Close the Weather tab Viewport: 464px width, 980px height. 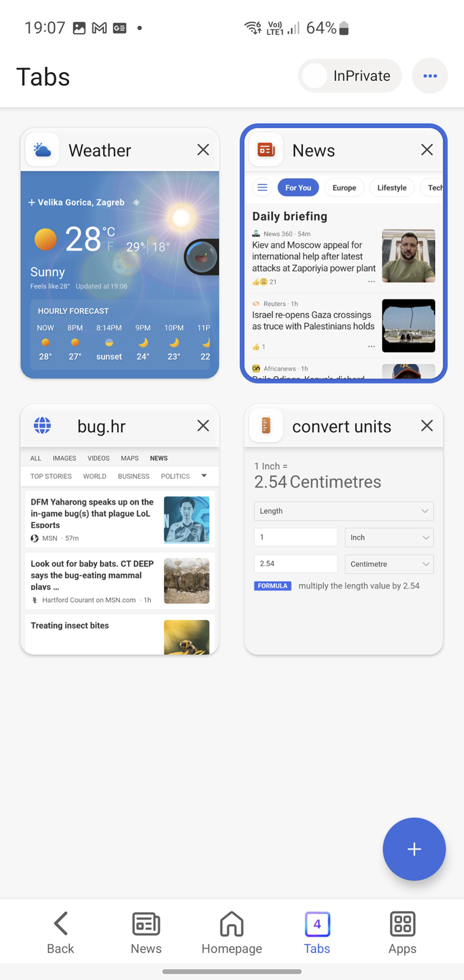pyautogui.click(x=203, y=150)
